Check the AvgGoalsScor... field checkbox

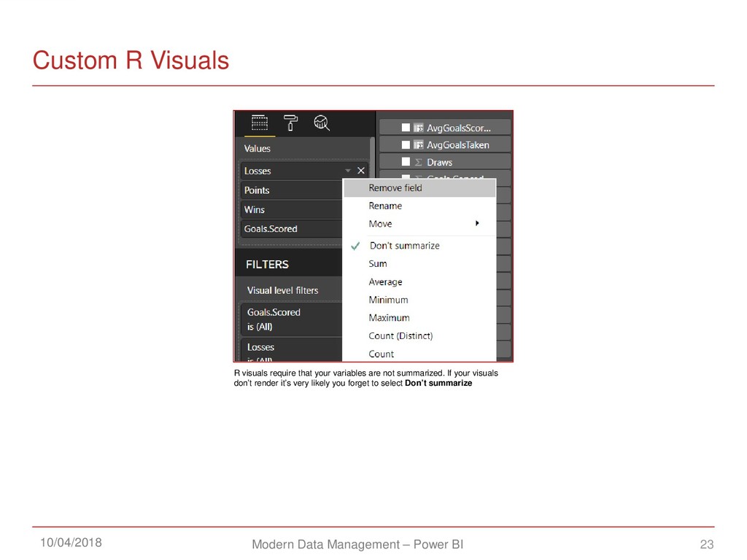(406, 127)
